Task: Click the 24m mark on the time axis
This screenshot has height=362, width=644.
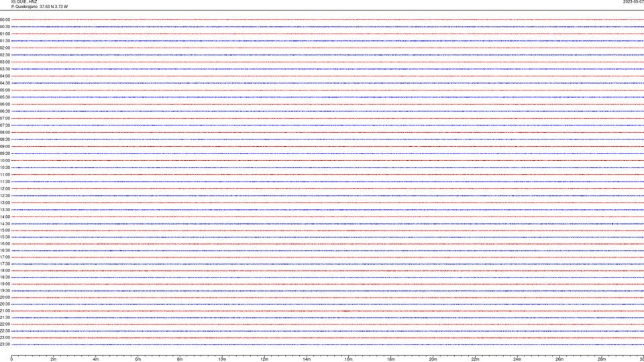Action: click(517, 359)
